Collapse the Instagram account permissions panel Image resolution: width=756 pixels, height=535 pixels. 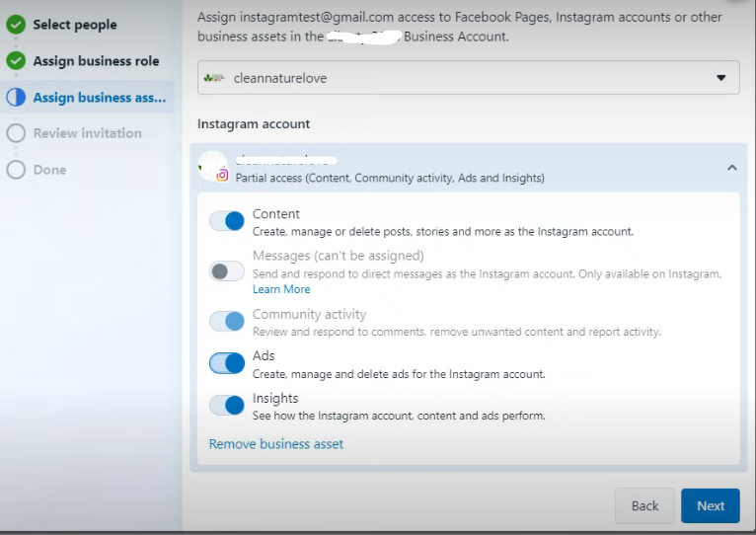[732, 168]
